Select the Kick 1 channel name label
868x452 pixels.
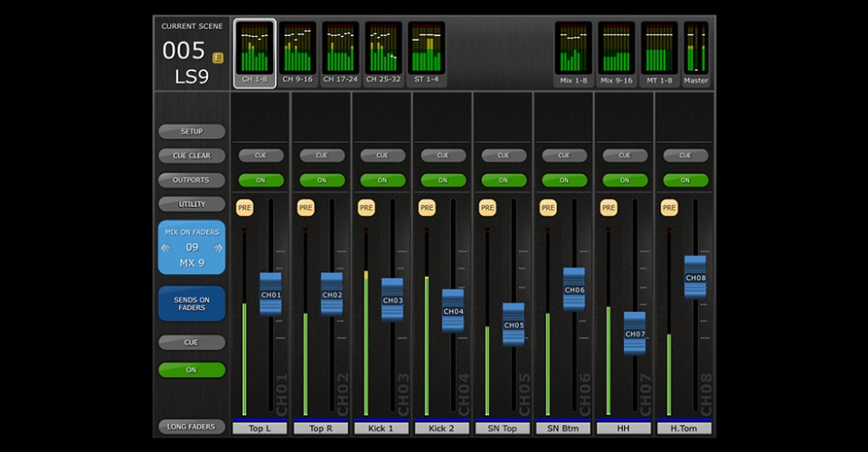coord(382,428)
